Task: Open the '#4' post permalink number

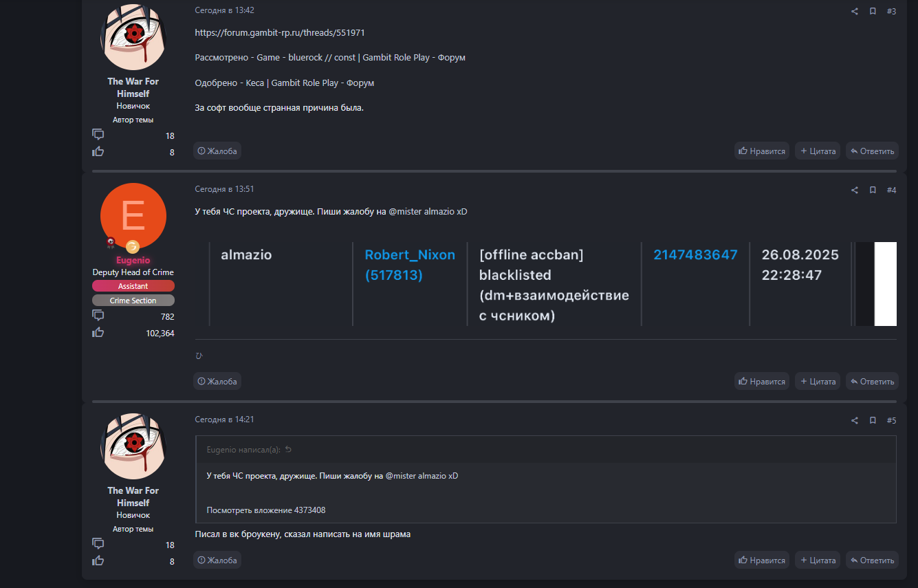Action: click(891, 190)
